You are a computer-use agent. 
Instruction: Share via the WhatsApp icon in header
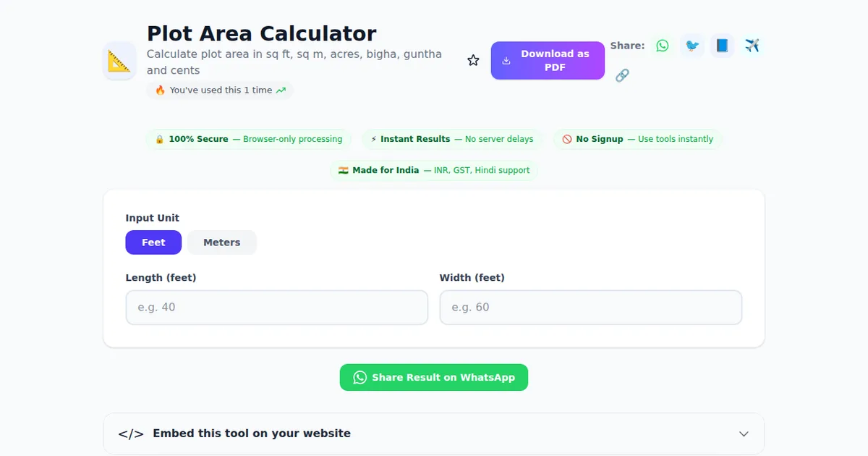[663, 46]
